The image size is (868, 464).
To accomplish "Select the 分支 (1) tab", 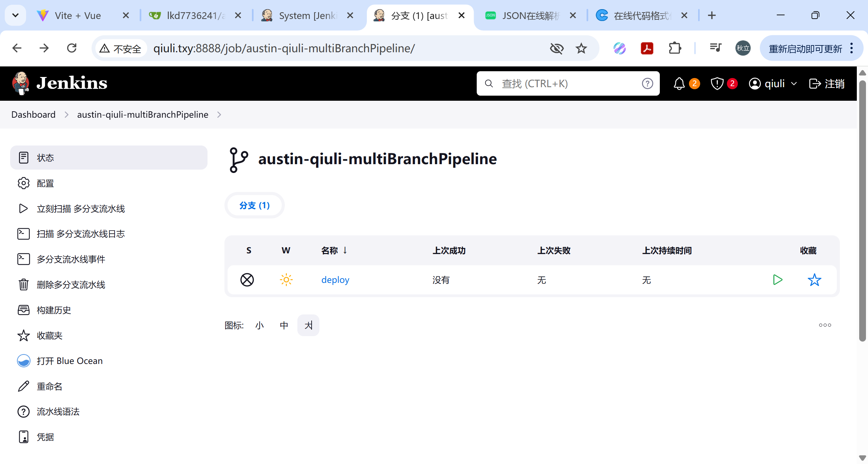I will [254, 206].
